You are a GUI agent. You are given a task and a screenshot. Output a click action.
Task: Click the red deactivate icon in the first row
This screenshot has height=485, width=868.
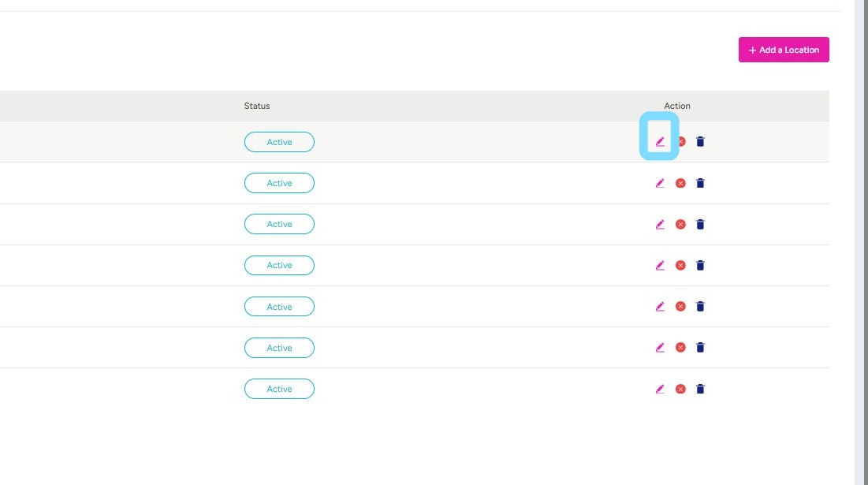tap(681, 142)
